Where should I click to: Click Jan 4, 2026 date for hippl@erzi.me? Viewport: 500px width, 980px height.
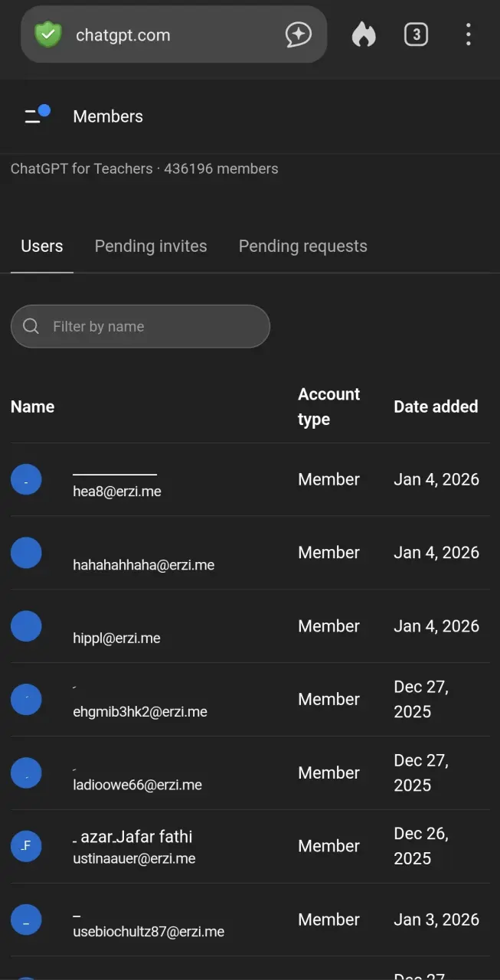(x=436, y=626)
